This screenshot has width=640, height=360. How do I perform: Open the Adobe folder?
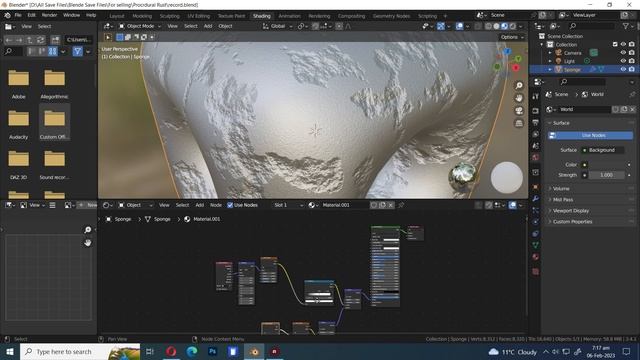(18, 84)
